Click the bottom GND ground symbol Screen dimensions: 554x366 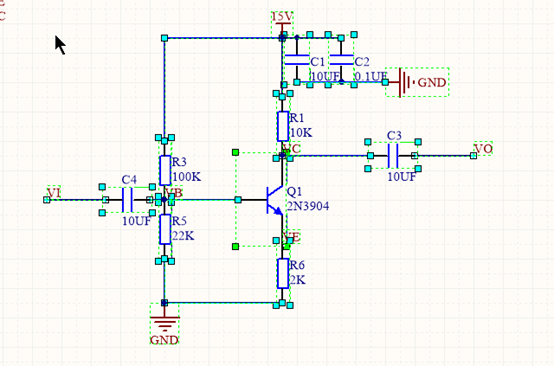(165, 324)
